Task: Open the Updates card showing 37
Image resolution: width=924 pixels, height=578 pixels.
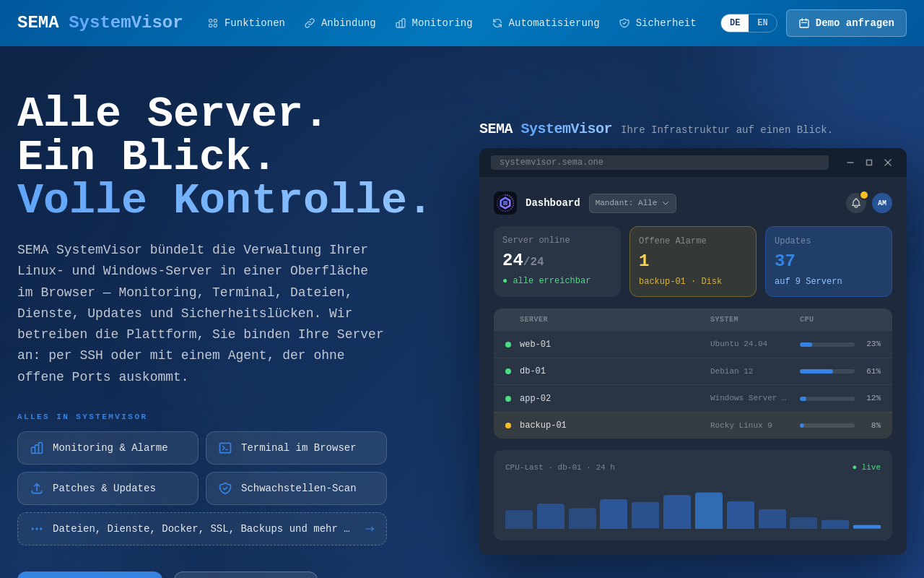Action: tap(829, 262)
